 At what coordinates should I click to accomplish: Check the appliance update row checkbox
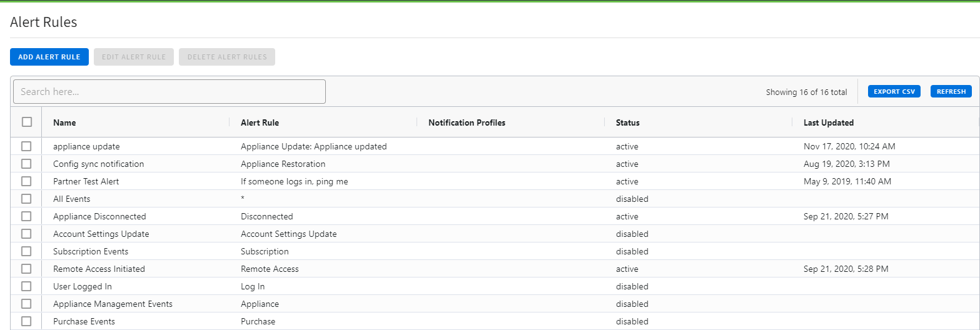point(26,146)
